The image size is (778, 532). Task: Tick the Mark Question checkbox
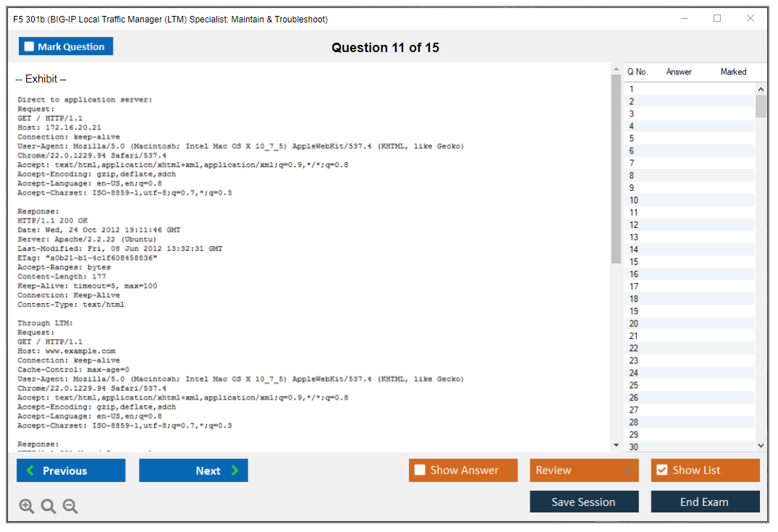(x=30, y=47)
